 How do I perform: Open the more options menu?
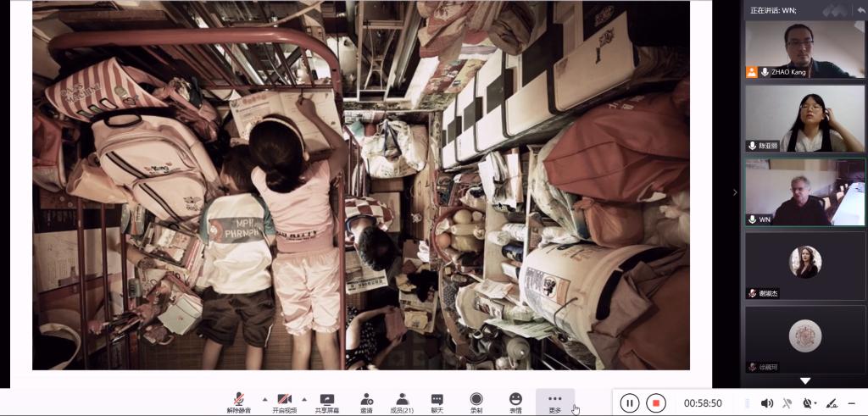click(554, 402)
